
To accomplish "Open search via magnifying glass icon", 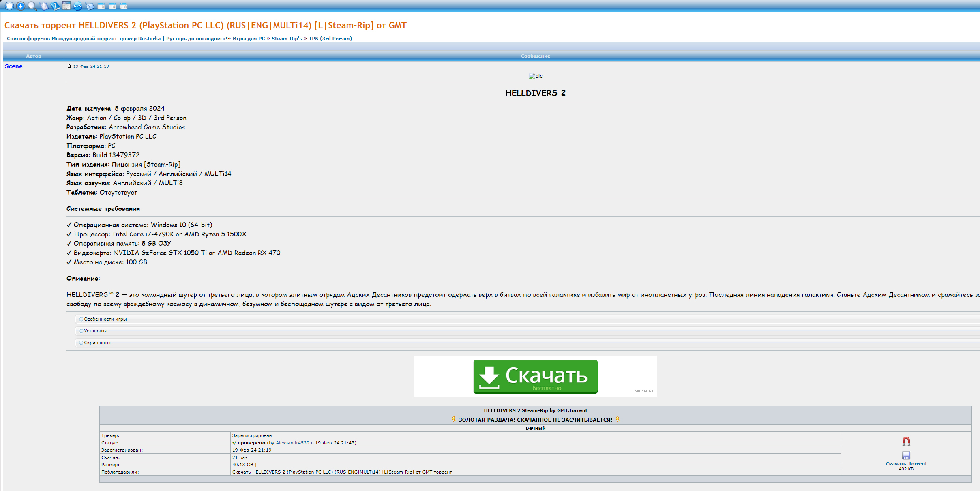I will (x=32, y=6).
